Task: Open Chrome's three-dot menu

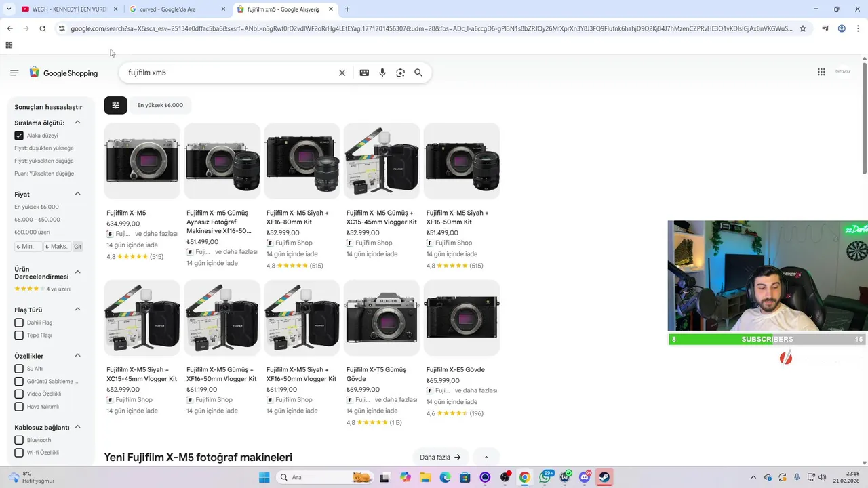Action: coord(858,28)
